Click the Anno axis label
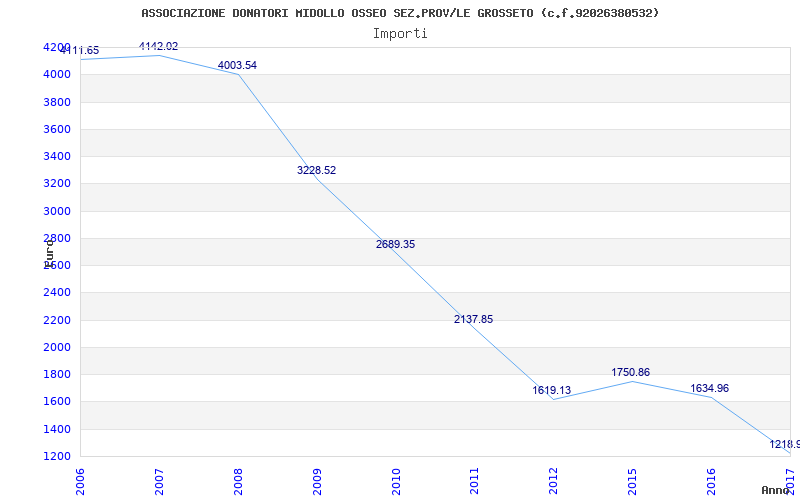The image size is (800, 500). [776, 490]
